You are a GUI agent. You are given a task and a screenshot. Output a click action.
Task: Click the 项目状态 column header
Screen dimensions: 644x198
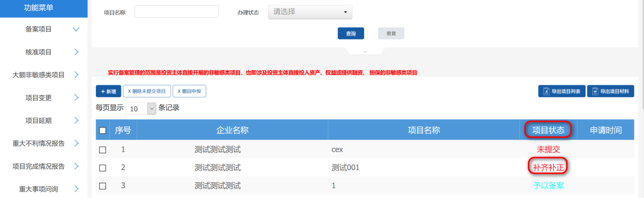[548, 130]
